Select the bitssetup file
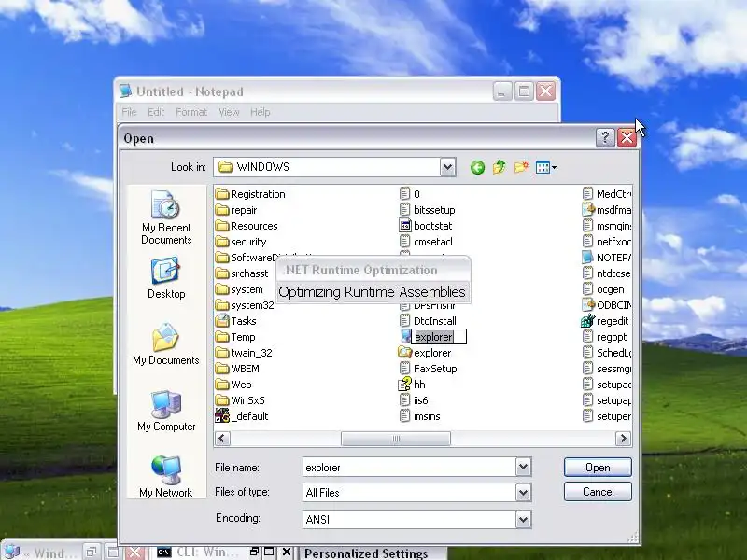The height and width of the screenshot is (560, 747). [427, 210]
